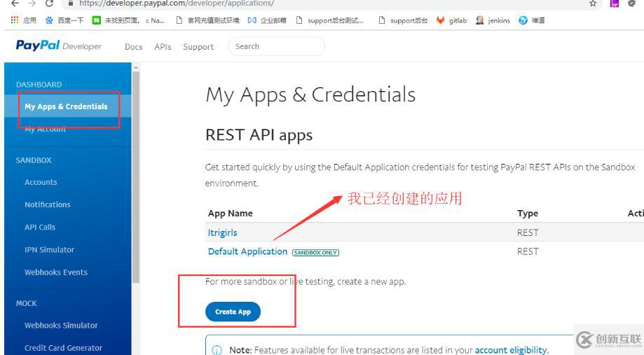Image resolution: width=644 pixels, height=355 pixels.
Task: Click the My Apps & Credentials page title
Action: [310, 95]
